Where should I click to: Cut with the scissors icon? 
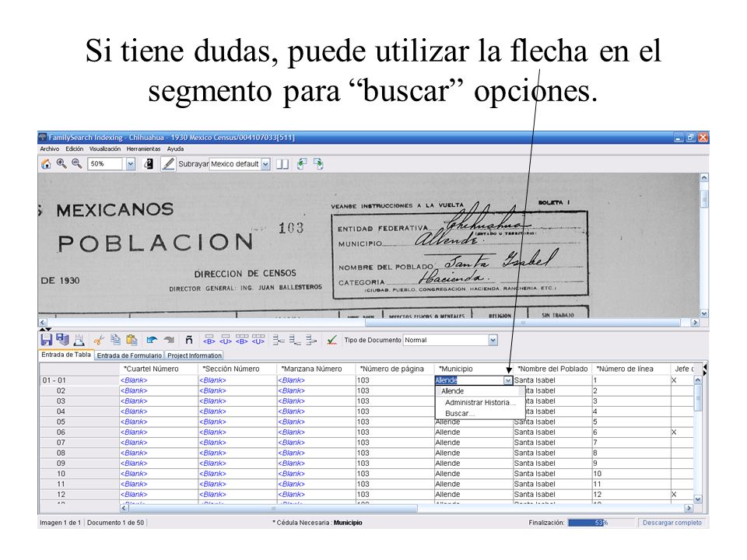(99, 340)
